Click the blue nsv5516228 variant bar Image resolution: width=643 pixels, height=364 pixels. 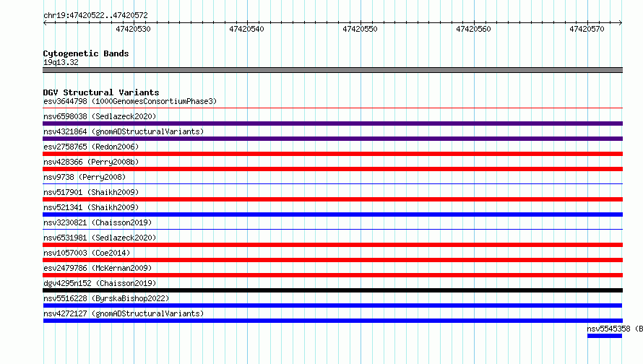coord(332,305)
